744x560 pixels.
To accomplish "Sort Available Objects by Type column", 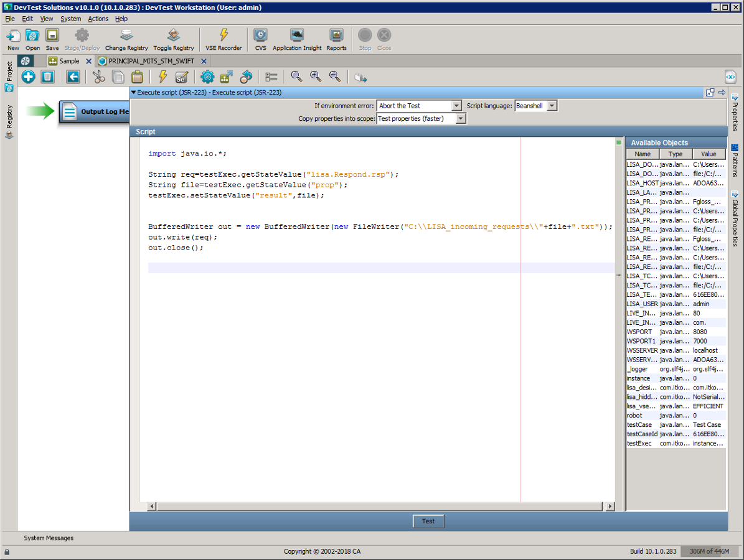I will [x=675, y=154].
